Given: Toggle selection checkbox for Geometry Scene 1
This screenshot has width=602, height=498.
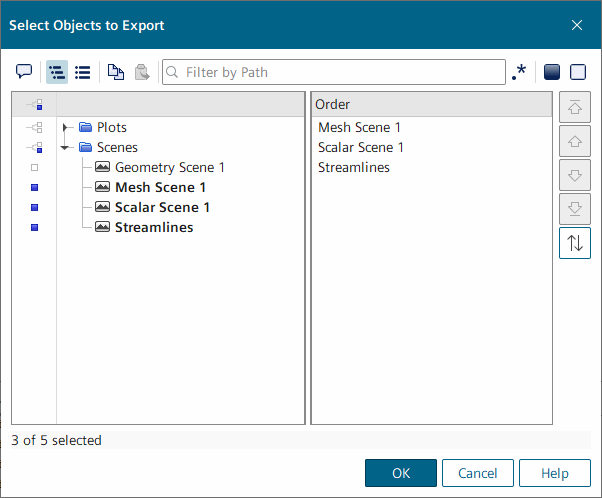Looking at the screenshot, I should click(x=34, y=167).
